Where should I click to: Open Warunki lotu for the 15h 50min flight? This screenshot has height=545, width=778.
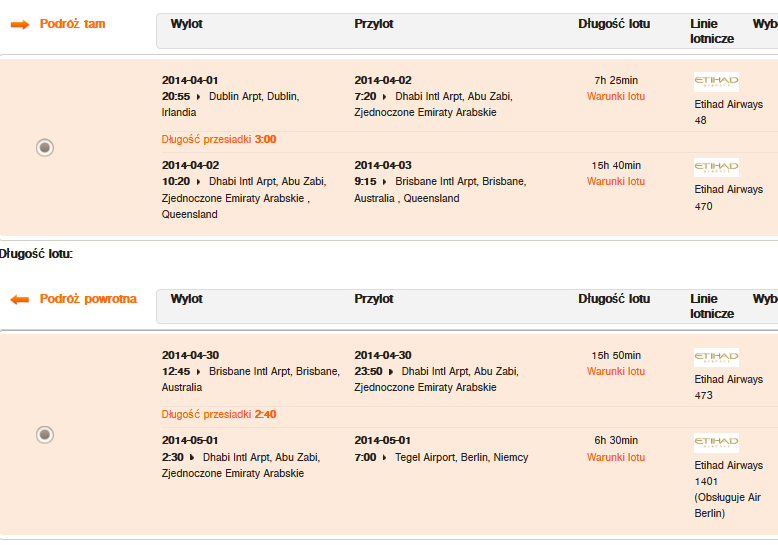point(616,371)
